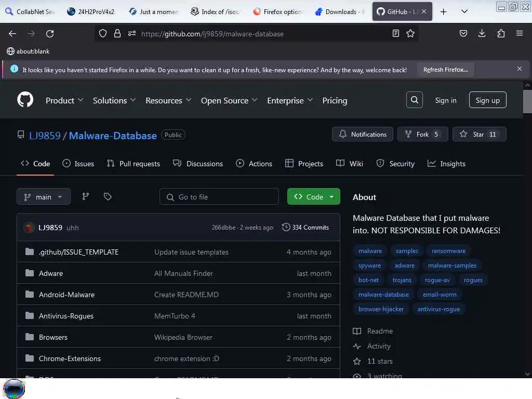
Task: Switch to the Discussions tab
Action: click(198, 164)
